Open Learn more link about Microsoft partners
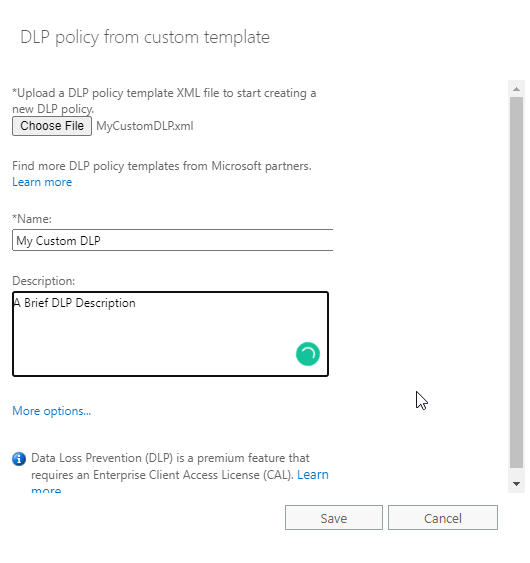The image size is (530, 563). tap(42, 182)
